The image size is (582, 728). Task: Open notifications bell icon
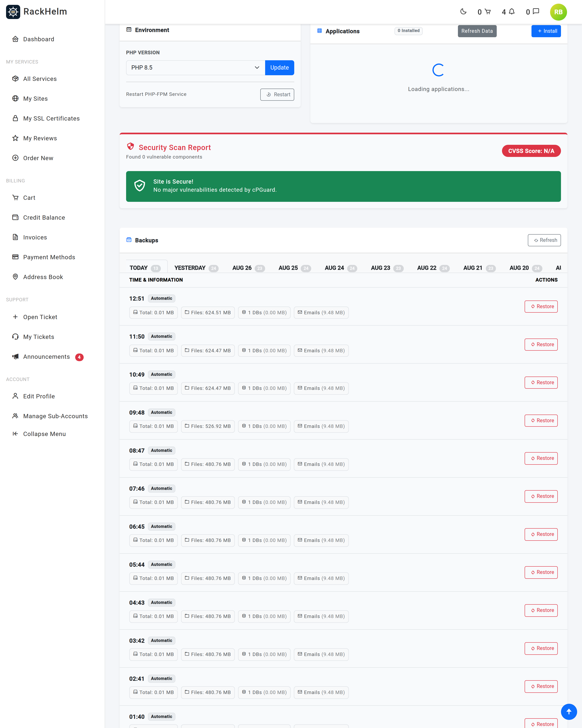coord(512,12)
